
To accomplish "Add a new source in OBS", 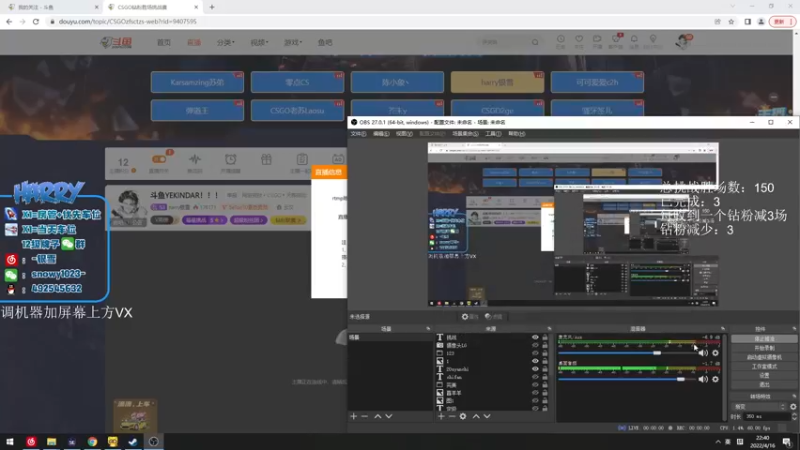I will pos(441,416).
